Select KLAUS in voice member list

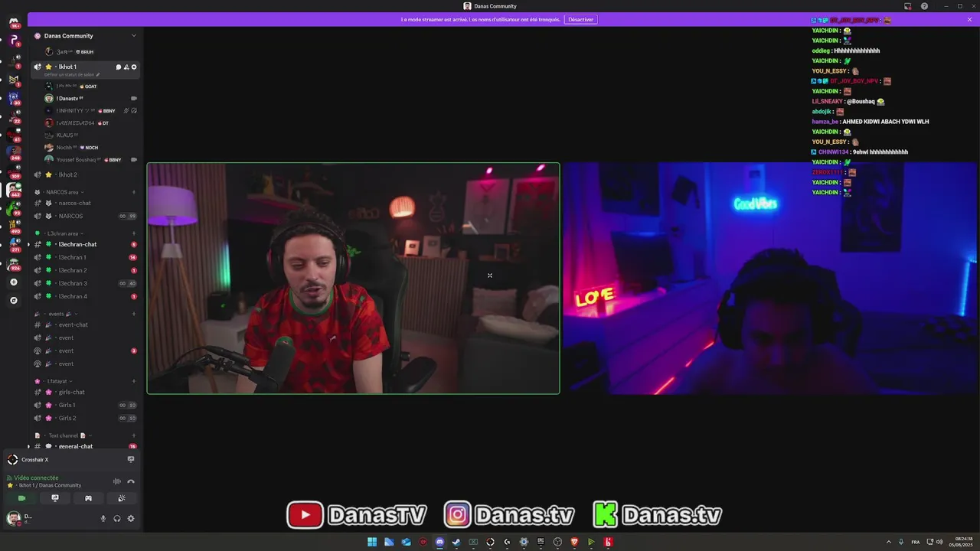pyautogui.click(x=91, y=135)
